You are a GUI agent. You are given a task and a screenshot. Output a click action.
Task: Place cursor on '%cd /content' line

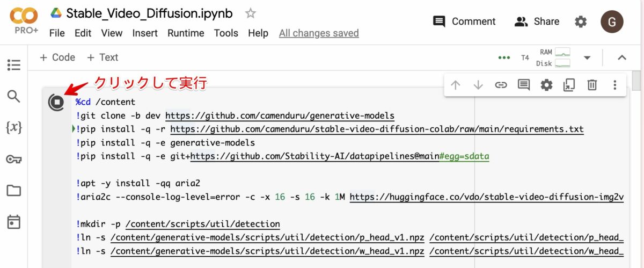click(x=105, y=102)
